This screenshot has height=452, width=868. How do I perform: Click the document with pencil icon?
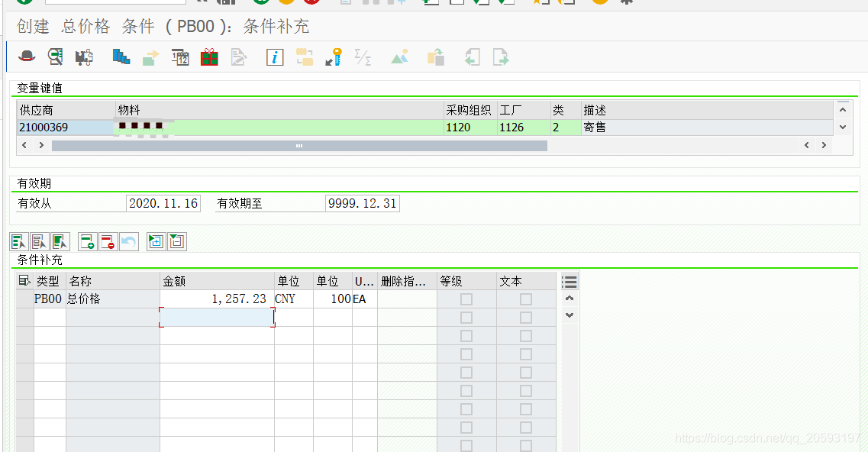239,57
